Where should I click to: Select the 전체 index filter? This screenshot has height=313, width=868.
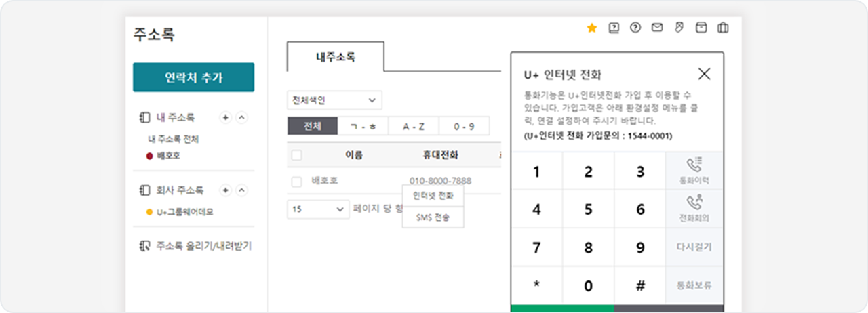click(x=313, y=126)
